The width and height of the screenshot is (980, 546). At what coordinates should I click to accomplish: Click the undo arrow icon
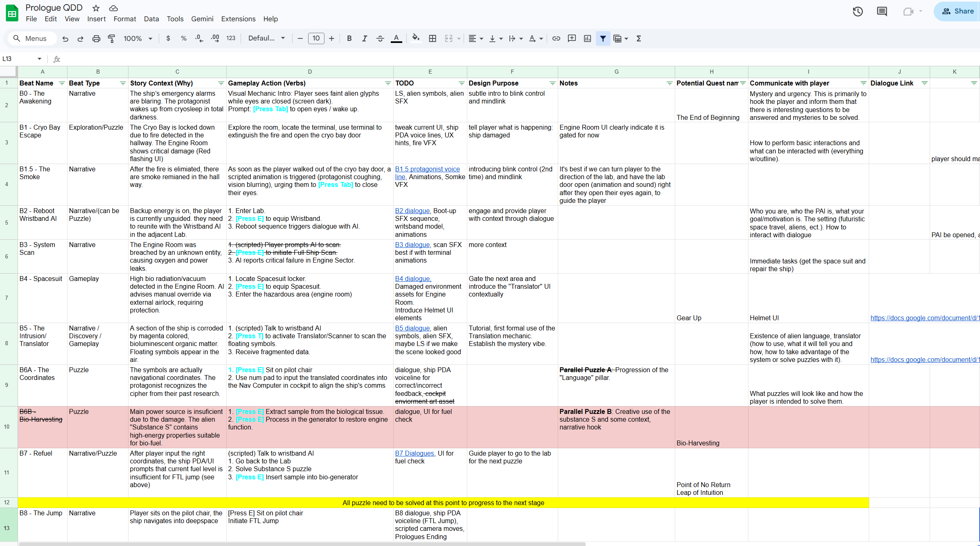65,38
